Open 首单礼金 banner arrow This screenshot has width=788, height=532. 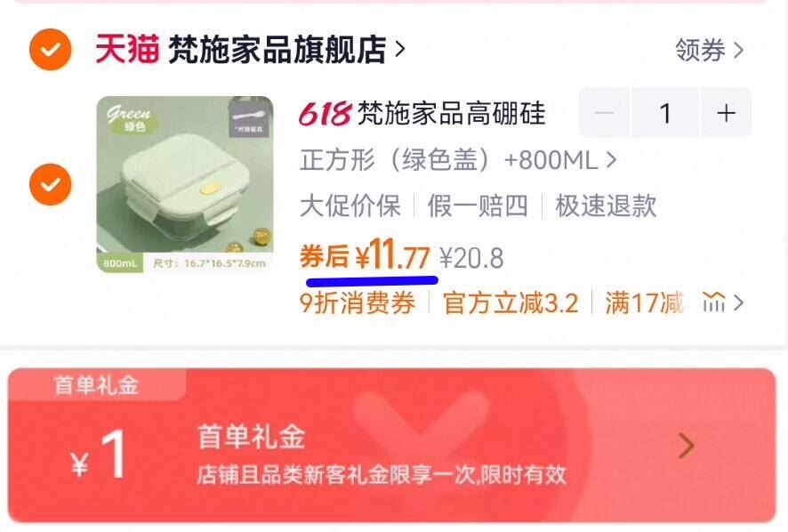(687, 446)
